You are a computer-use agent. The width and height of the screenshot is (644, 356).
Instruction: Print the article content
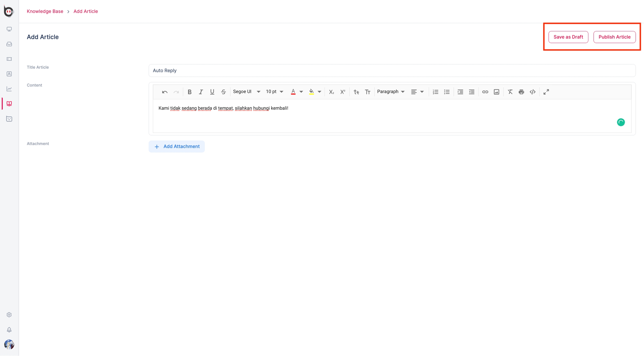(521, 92)
